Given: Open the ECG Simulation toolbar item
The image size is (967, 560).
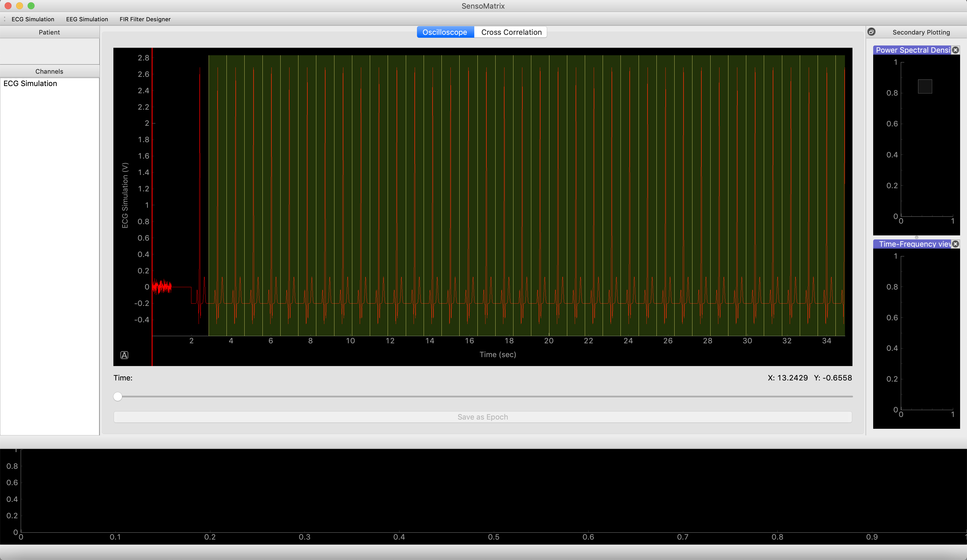Looking at the screenshot, I should point(33,19).
